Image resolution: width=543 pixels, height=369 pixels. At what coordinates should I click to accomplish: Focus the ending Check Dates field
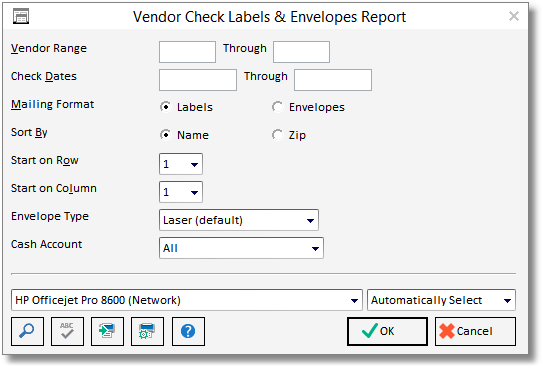[333, 80]
